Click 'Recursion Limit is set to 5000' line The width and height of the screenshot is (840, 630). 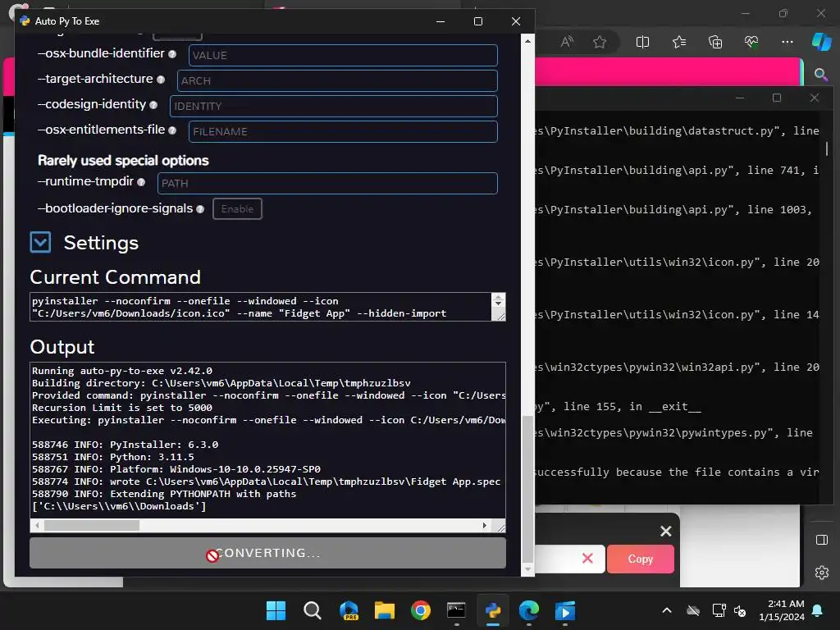[122, 408]
